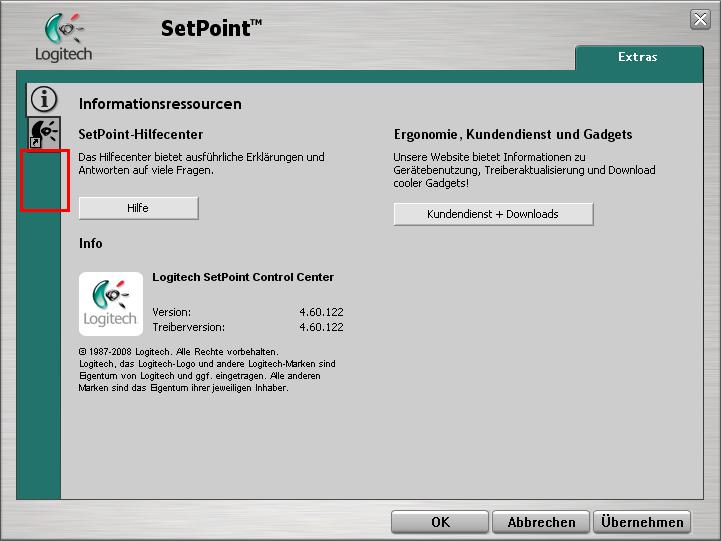Close the SetPoint window

[700, 20]
